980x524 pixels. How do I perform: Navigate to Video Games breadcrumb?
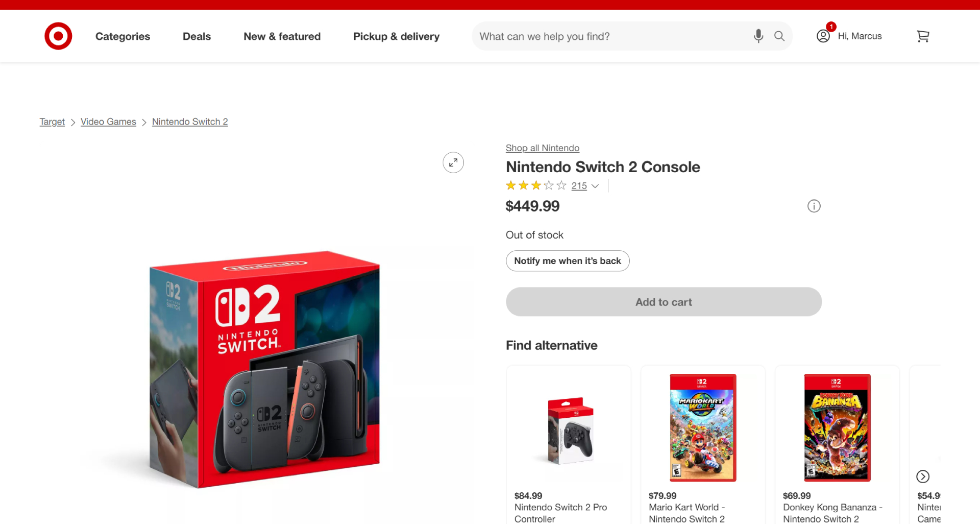108,122
